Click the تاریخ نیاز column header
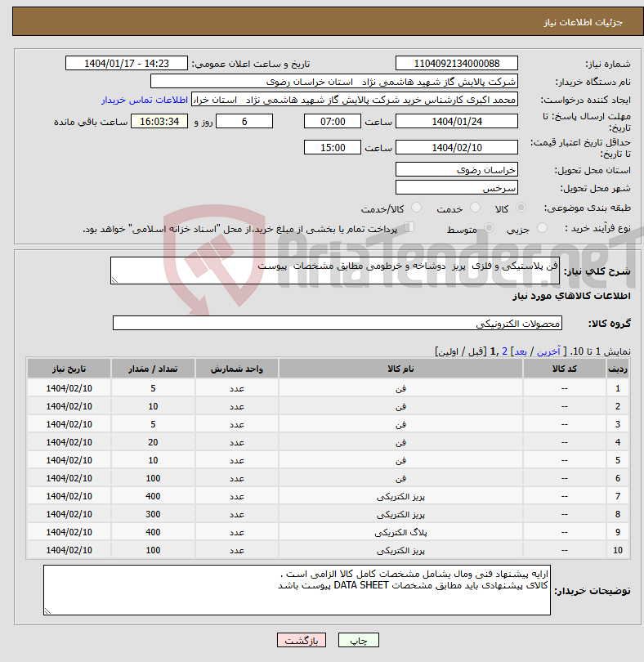Viewport: 644px width, 662px height. point(69,369)
